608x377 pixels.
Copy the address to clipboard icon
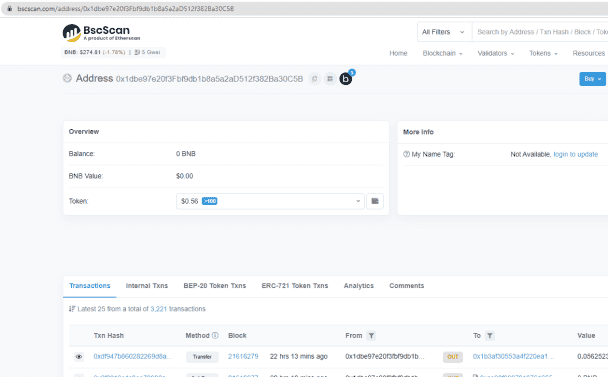314,79
